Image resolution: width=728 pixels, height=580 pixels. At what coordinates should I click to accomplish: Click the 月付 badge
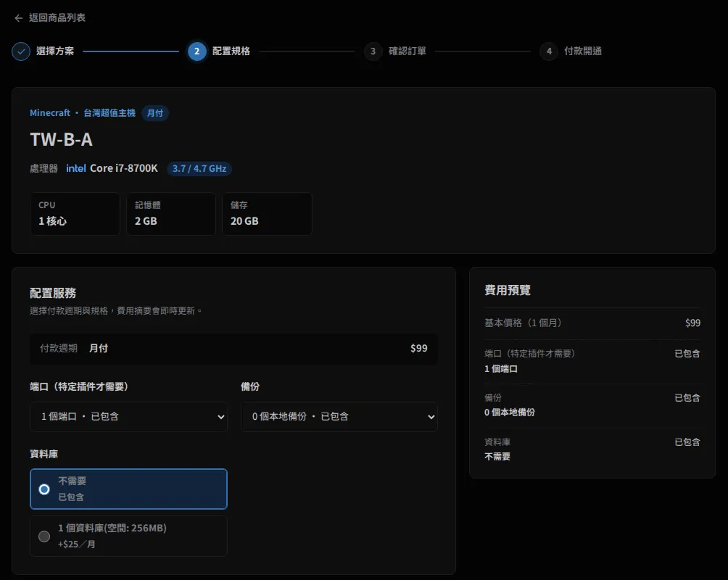155,113
